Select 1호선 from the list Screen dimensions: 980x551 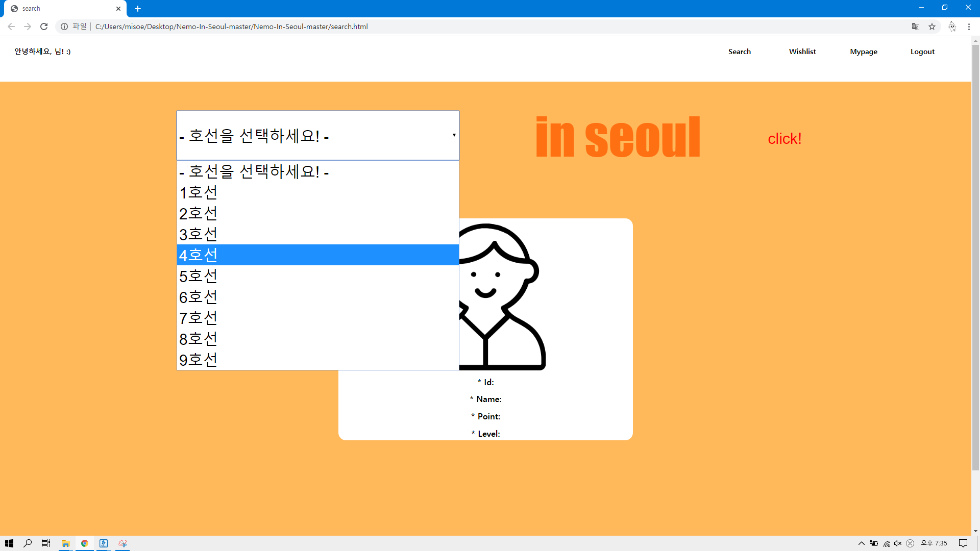(318, 192)
